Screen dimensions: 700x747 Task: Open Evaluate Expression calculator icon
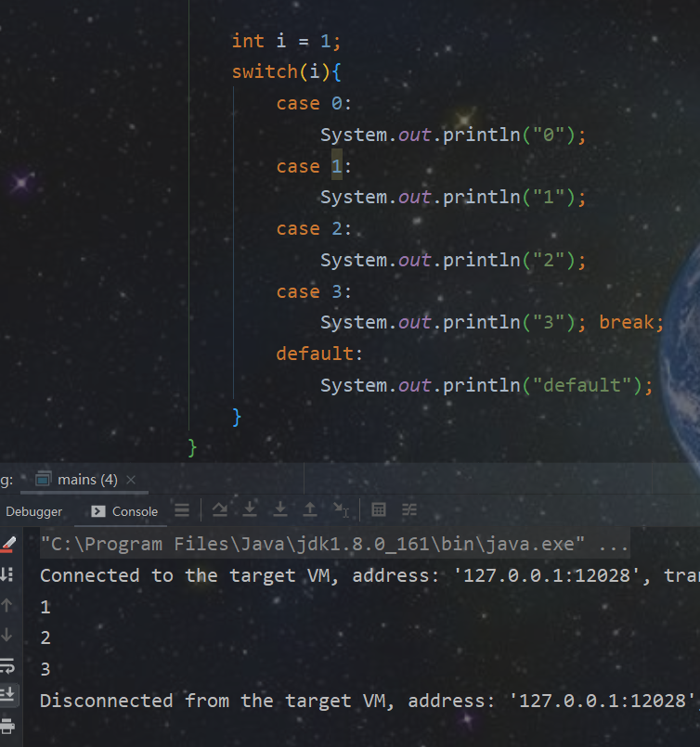pyautogui.click(x=379, y=510)
